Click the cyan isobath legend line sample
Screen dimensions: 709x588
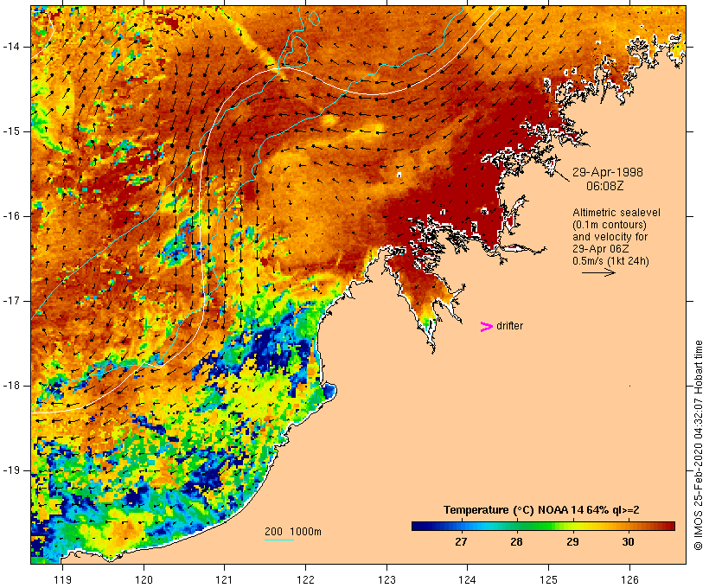tap(279, 540)
